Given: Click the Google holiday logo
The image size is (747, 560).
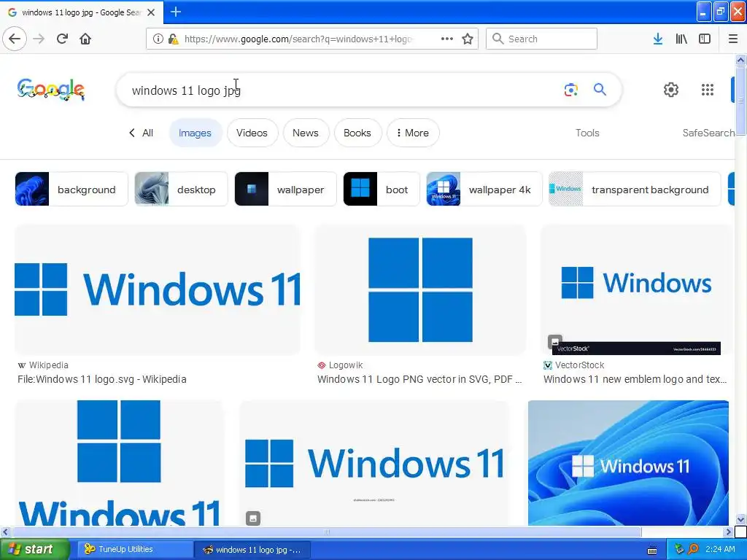Looking at the screenshot, I should coord(51,90).
